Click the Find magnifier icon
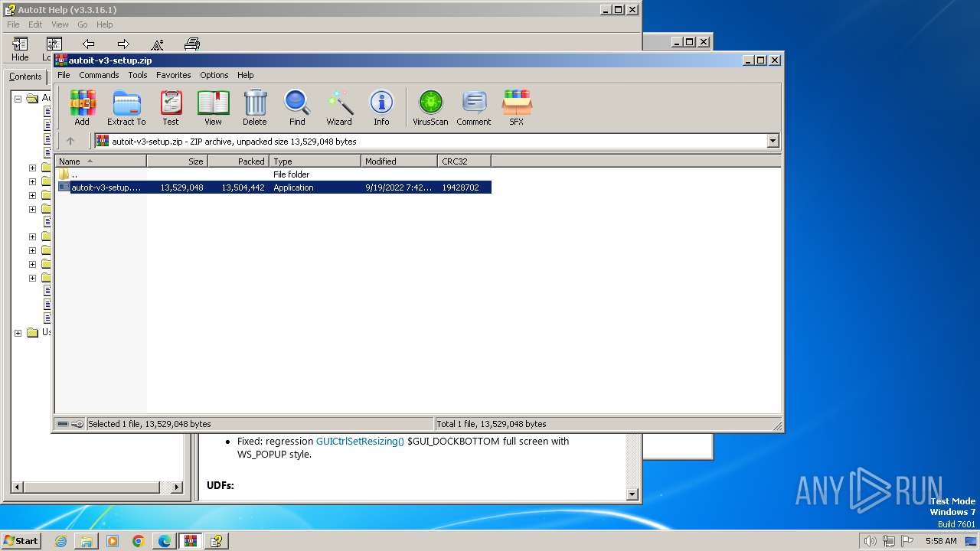The image size is (980, 551). pyautogui.click(x=297, y=108)
